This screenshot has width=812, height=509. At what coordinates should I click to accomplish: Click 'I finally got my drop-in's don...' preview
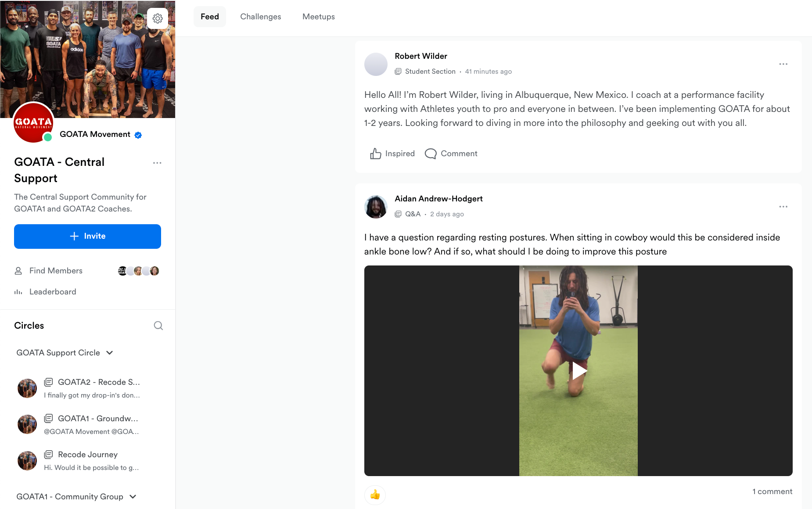(92, 395)
